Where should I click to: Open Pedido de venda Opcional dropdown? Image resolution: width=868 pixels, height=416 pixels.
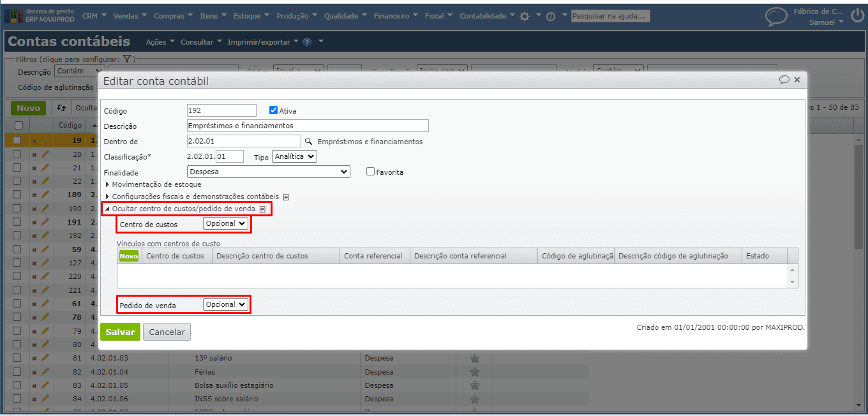coord(225,305)
